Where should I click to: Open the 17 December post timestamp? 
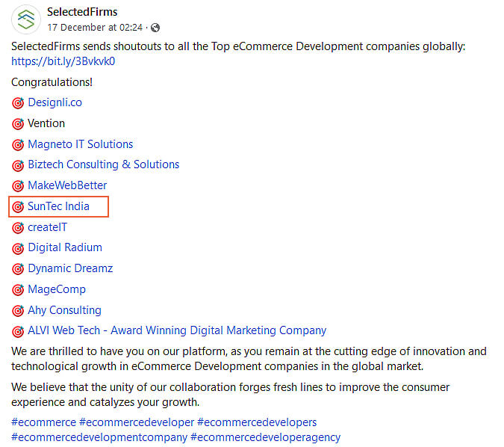coord(95,28)
